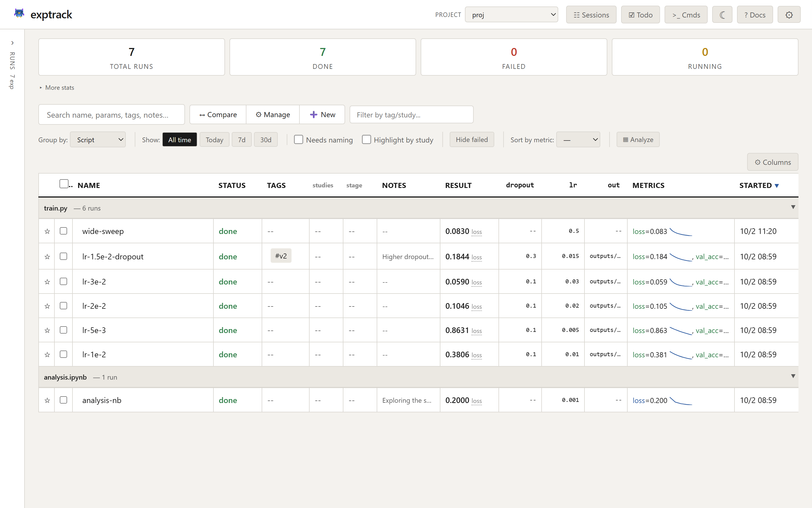Viewport: 812px width, 508px height.
Task: Star the lr-5e-3 run
Action: (47, 330)
